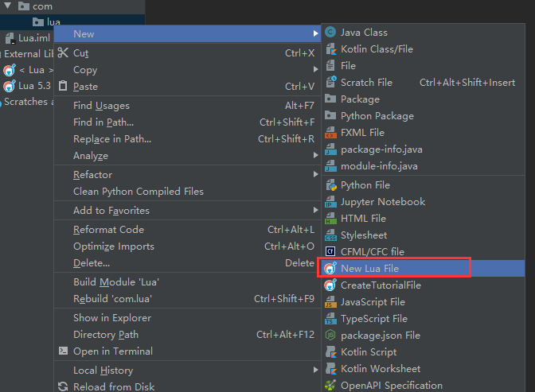Choose Replace in Path... menu entry

(188, 138)
